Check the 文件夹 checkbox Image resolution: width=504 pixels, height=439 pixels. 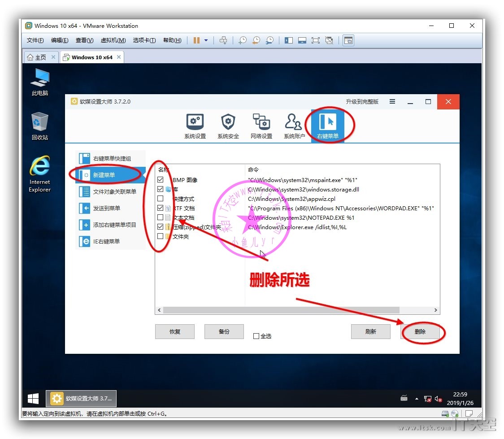[161, 236]
